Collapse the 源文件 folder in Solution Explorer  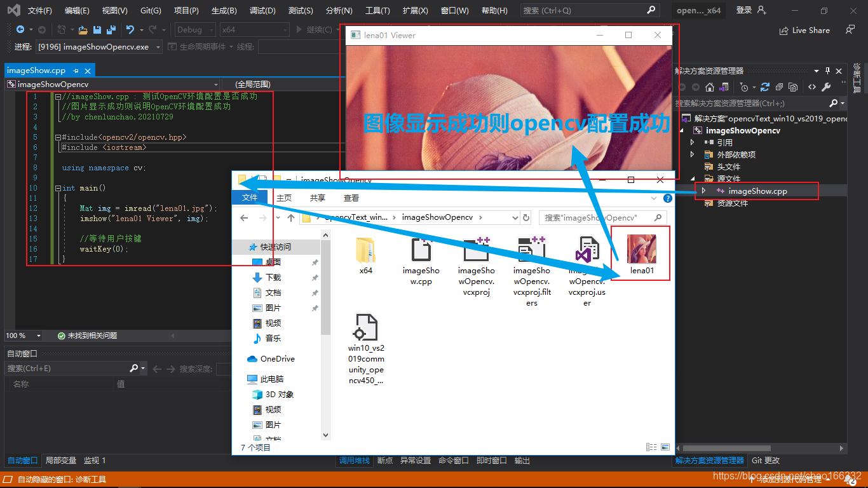693,179
